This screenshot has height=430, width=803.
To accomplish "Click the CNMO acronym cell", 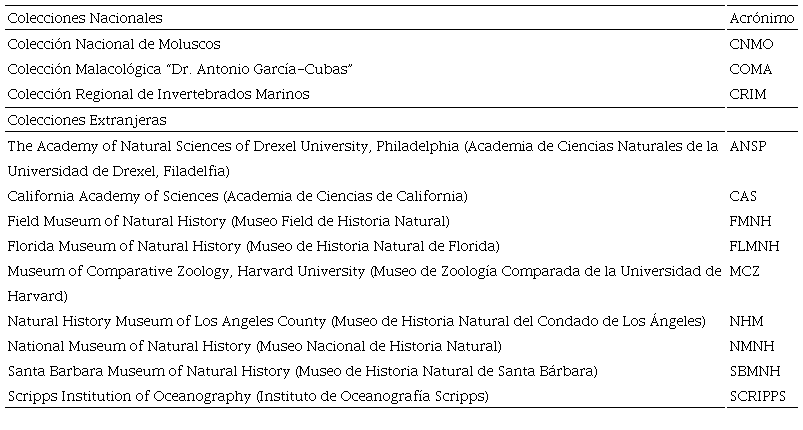I will pyautogui.click(x=752, y=44).
